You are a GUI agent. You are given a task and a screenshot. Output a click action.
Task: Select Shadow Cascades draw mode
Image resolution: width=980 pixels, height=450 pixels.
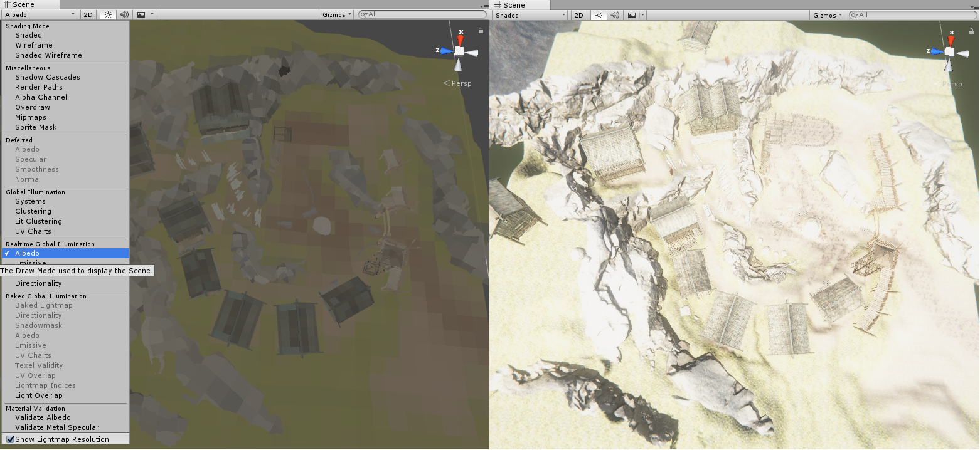click(47, 76)
